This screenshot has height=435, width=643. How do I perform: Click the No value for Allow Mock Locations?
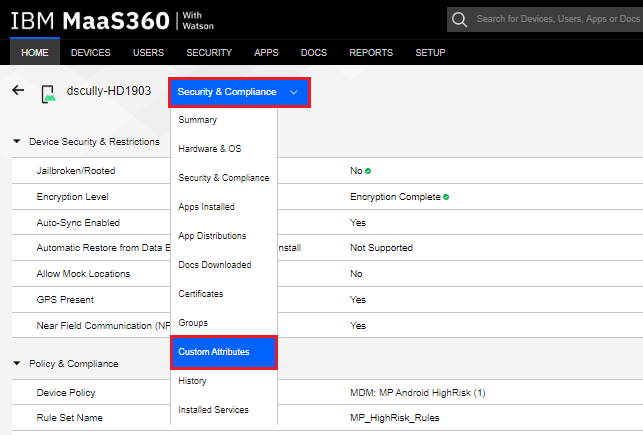(x=356, y=273)
